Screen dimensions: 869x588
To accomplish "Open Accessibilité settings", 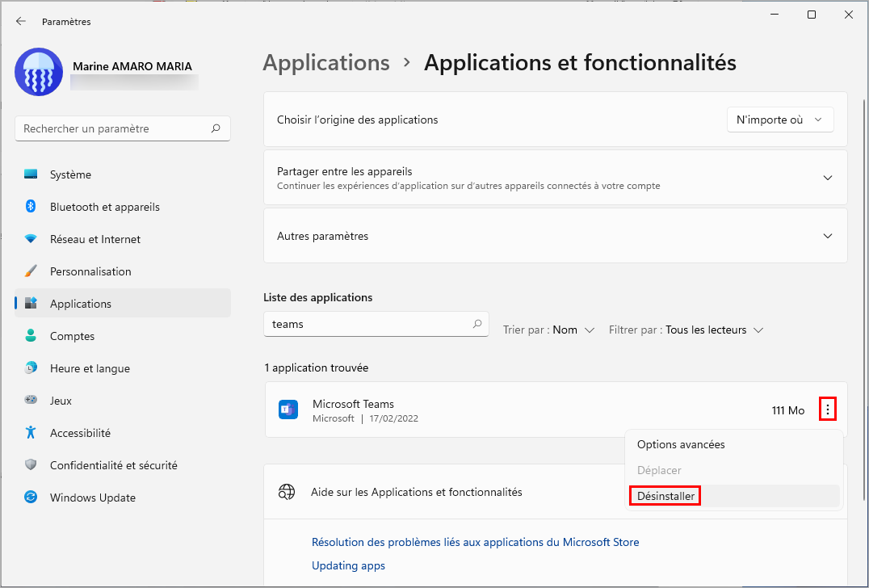I will coord(123,433).
